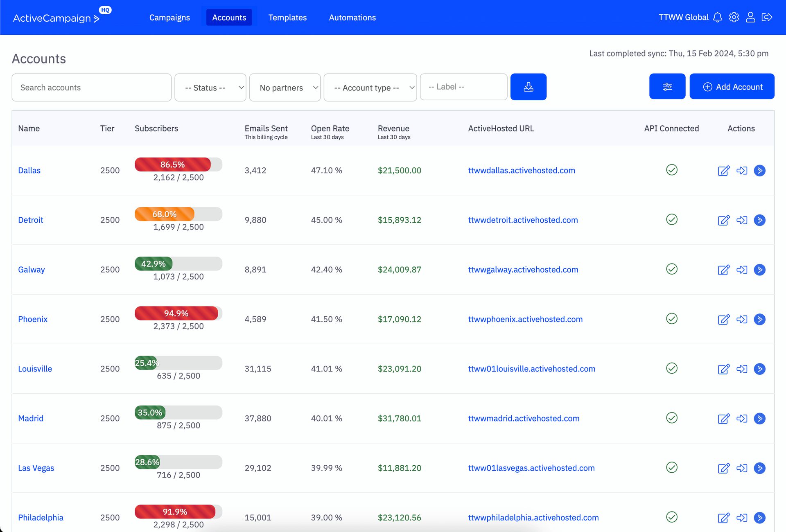Screen dimensions: 786x532
Task: Open the Automations tab
Action: 352,18
